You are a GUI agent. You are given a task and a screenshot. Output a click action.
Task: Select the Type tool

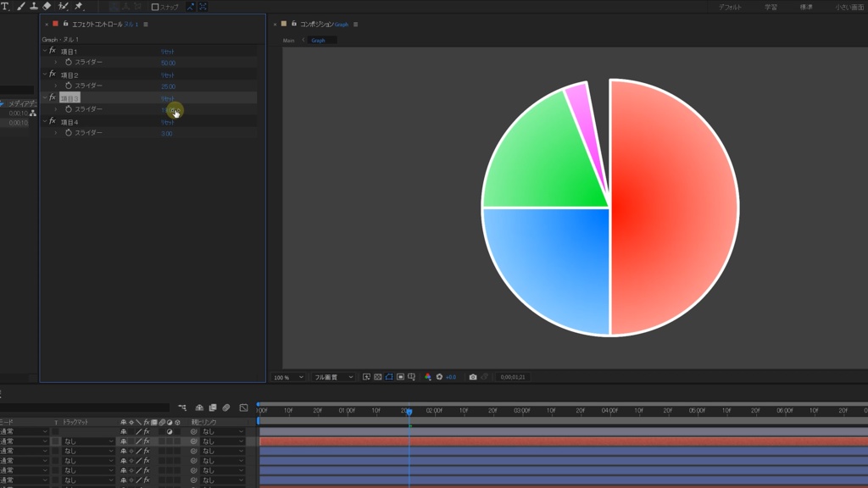tap(5, 6)
